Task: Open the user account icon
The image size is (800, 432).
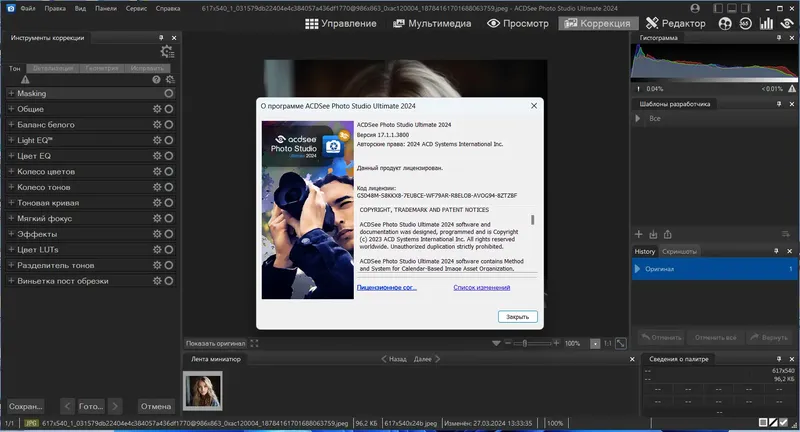Action: pos(695,8)
